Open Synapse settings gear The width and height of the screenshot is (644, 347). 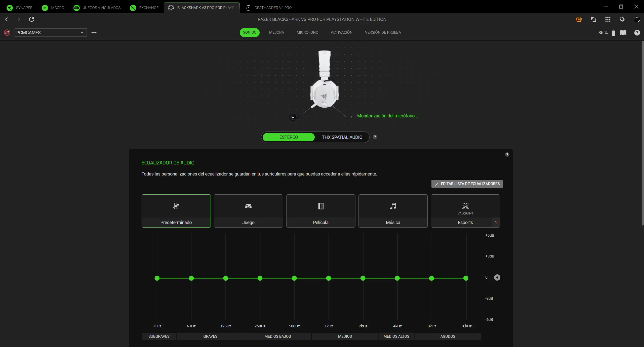coord(622,19)
